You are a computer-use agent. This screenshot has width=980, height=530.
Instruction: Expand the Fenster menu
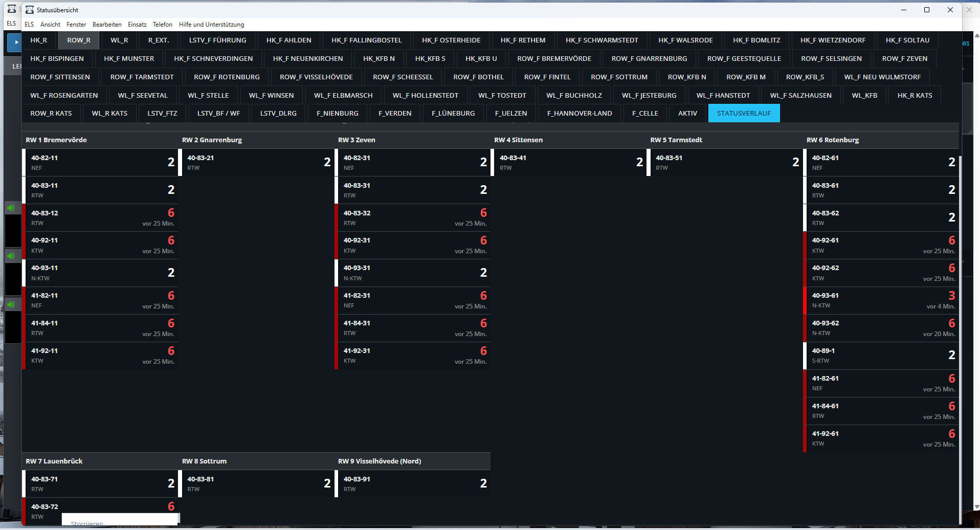(76, 25)
